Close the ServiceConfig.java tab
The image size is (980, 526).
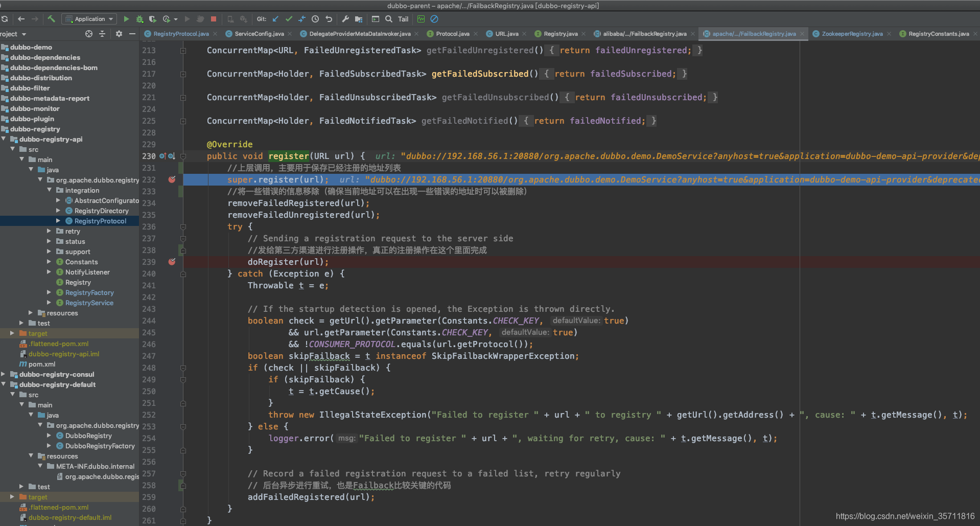click(290, 34)
